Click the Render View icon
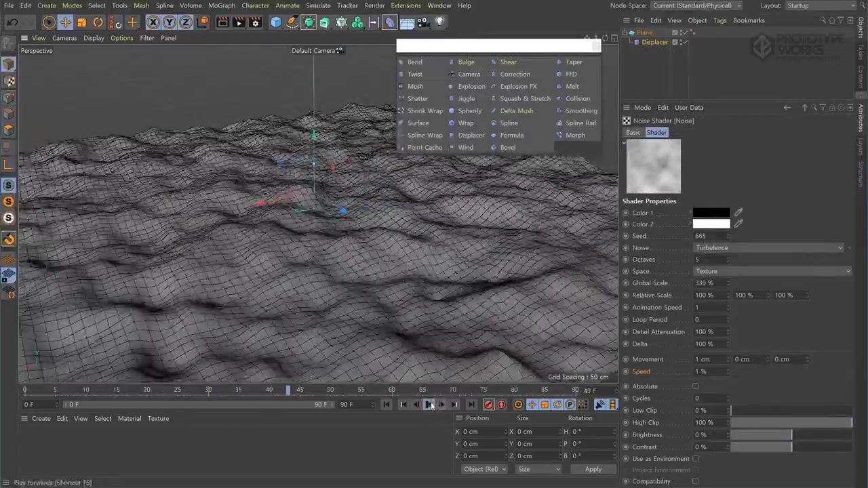This screenshot has width=868, height=488. 222,22
